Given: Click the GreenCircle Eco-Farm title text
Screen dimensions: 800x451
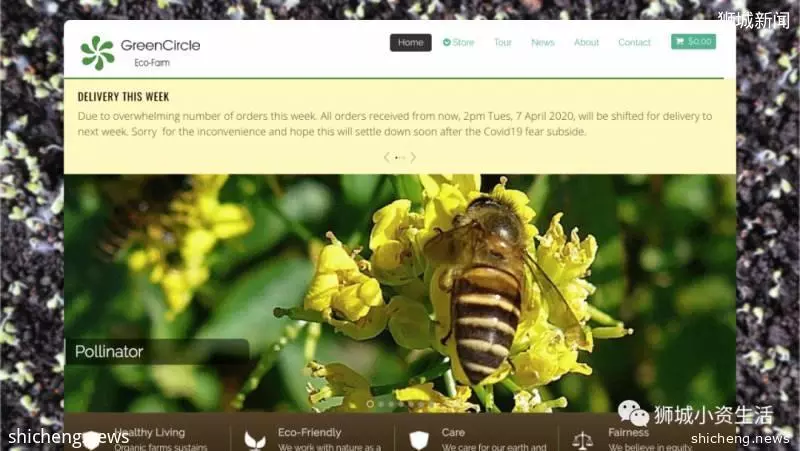Looking at the screenshot, I should tap(160, 53).
